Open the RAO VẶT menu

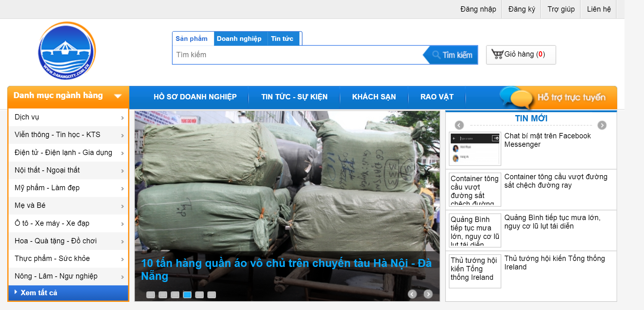437,97
